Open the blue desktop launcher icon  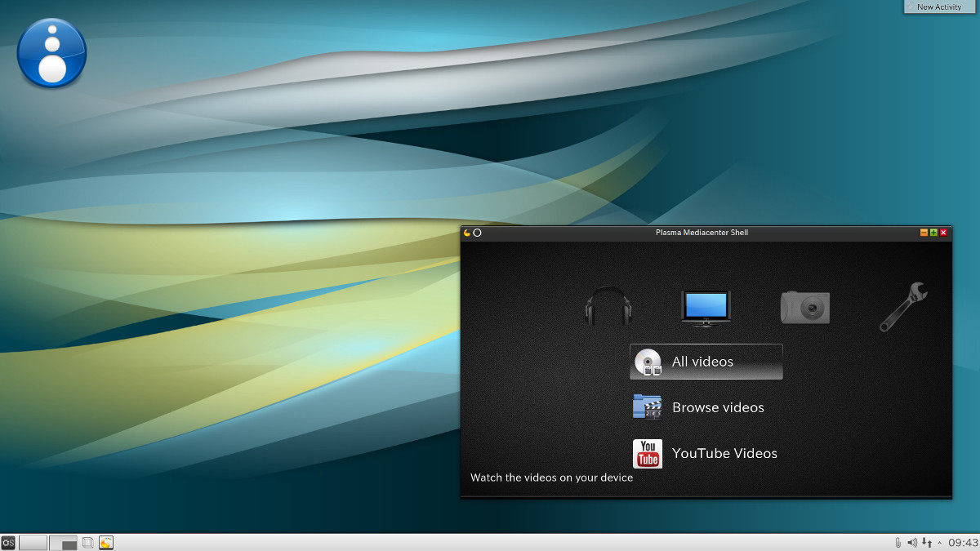[x=52, y=52]
